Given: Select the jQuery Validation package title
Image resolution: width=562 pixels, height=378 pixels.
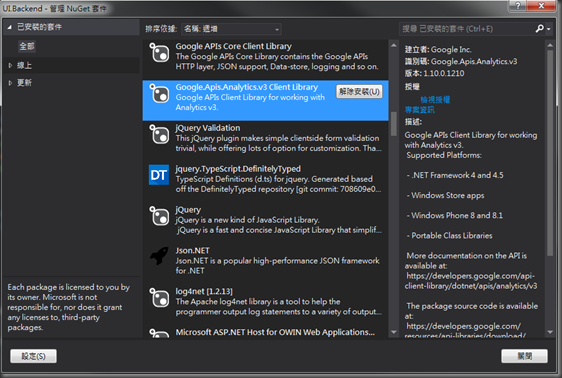Looking at the screenshot, I should tap(208, 128).
